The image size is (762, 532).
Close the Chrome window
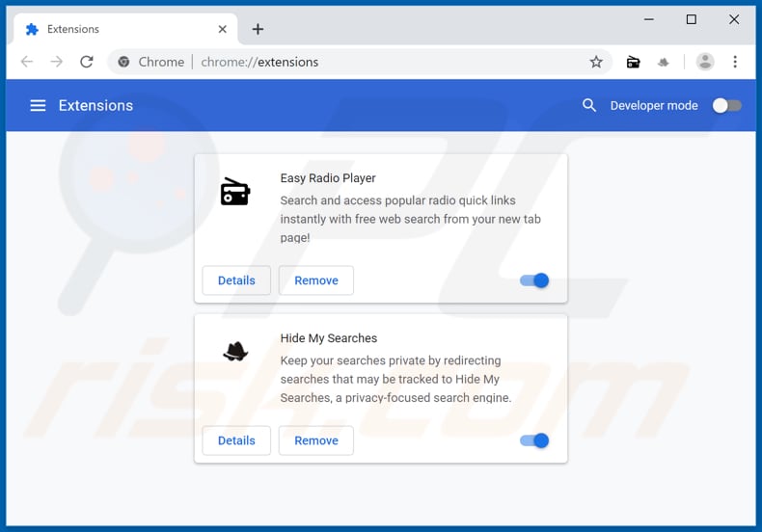click(x=734, y=19)
